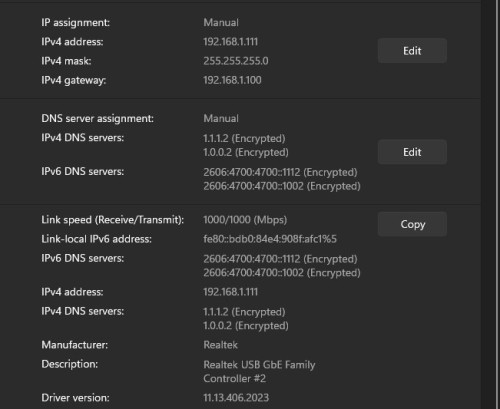Select the Driver version label
The image size is (500, 409).
click(x=75, y=398)
